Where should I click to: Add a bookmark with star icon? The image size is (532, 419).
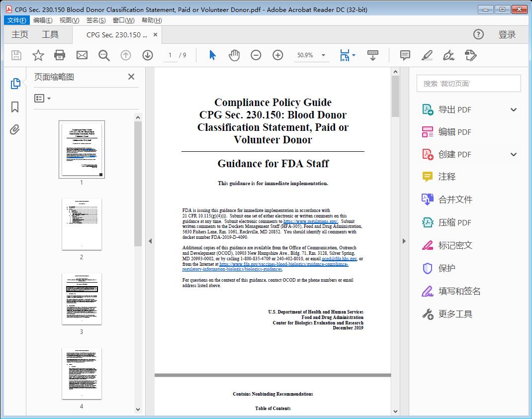[x=38, y=55]
